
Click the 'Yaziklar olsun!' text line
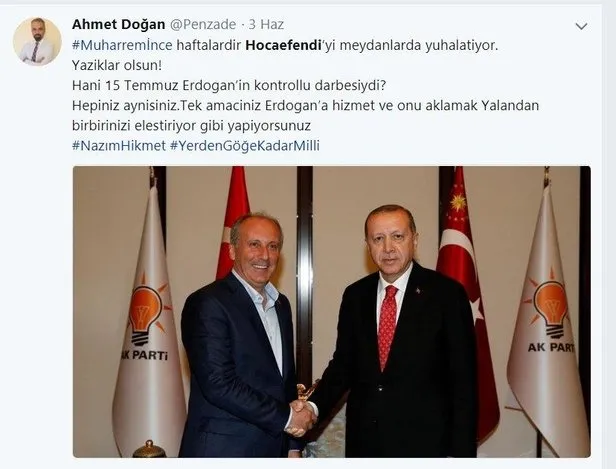(x=117, y=66)
